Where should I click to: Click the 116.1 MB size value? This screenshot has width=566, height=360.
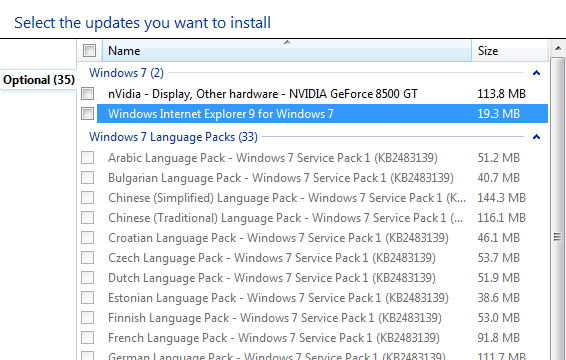pos(501,218)
